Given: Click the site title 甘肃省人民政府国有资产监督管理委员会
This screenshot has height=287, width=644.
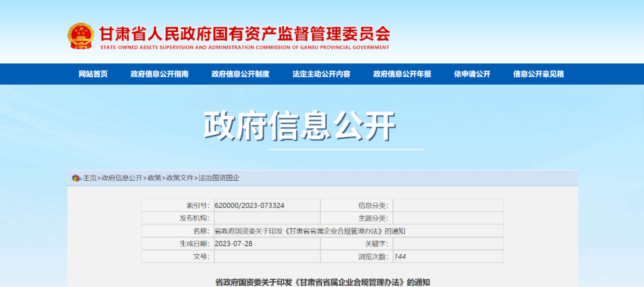Looking at the screenshot, I should (x=244, y=33).
